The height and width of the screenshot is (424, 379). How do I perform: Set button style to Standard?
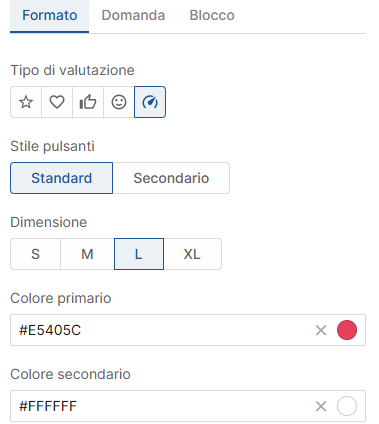[62, 178]
